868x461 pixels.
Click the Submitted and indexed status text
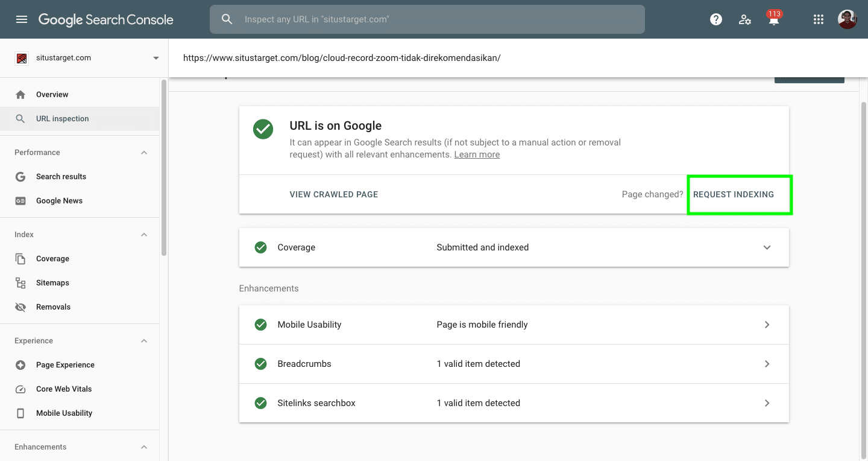(x=483, y=247)
